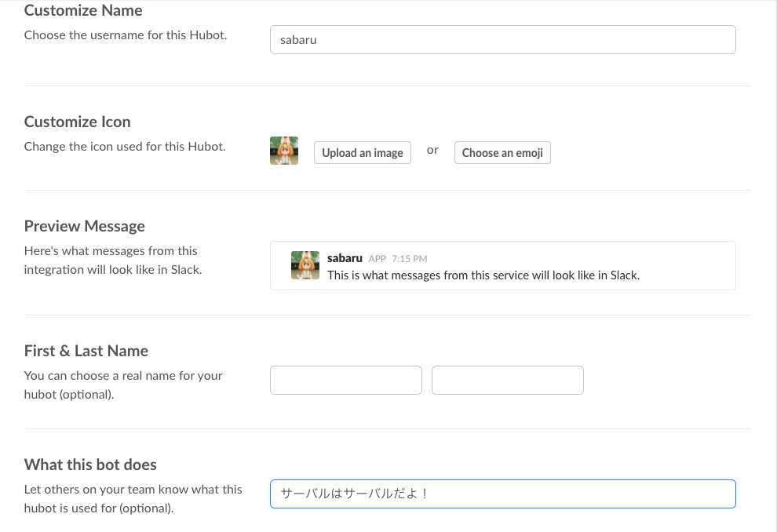
Task: Click the sabaru avatar in the message preview
Action: [x=305, y=265]
